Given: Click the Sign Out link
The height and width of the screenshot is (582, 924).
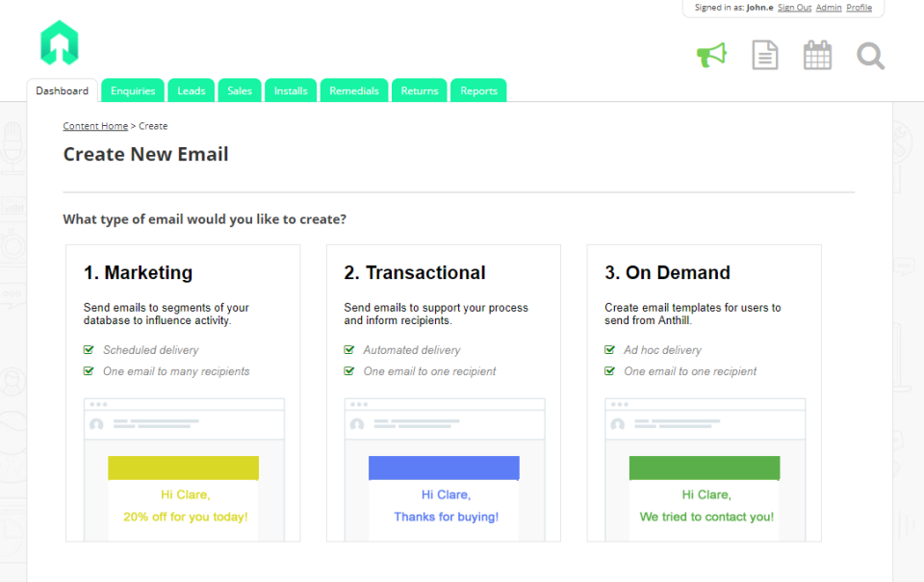Looking at the screenshot, I should point(794,8).
